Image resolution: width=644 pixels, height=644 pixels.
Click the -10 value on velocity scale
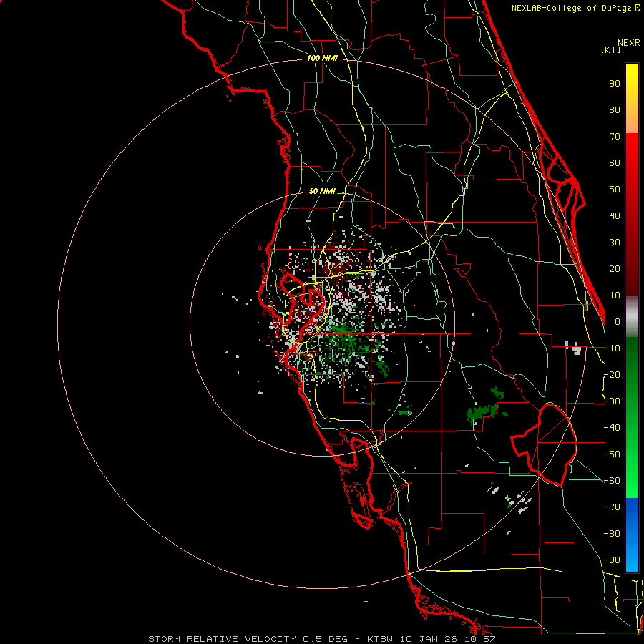tap(612, 348)
